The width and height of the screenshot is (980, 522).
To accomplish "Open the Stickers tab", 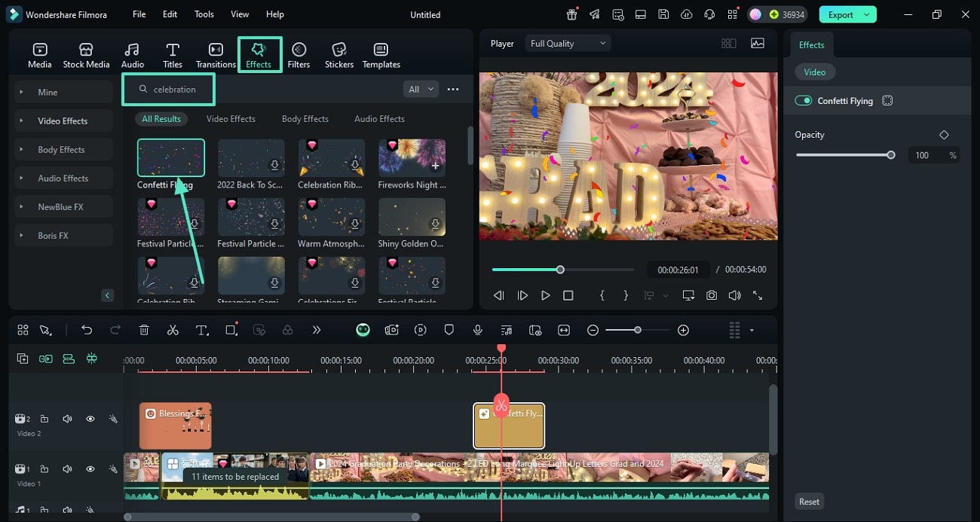I will click(x=339, y=56).
